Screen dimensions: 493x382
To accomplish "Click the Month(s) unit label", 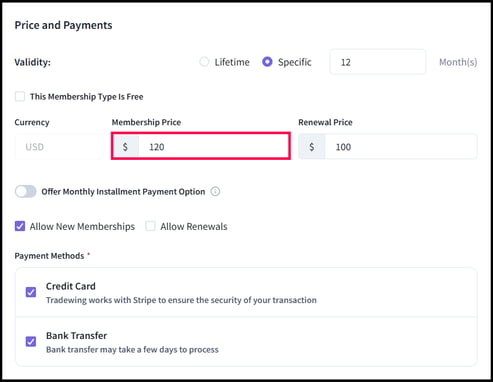I will point(458,62).
